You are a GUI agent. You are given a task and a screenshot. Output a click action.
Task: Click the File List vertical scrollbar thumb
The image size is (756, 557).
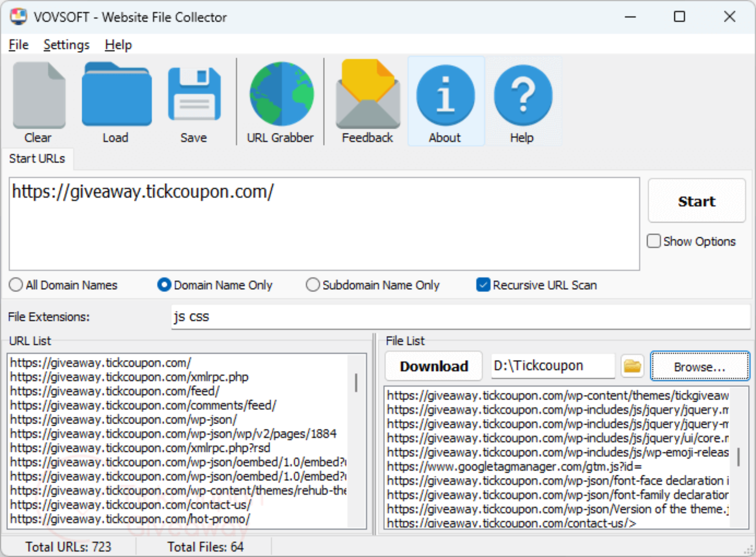click(x=738, y=457)
